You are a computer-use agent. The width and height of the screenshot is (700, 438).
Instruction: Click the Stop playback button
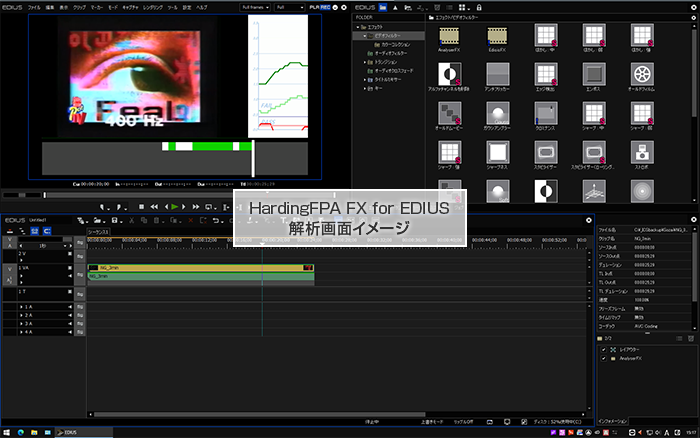(141, 207)
